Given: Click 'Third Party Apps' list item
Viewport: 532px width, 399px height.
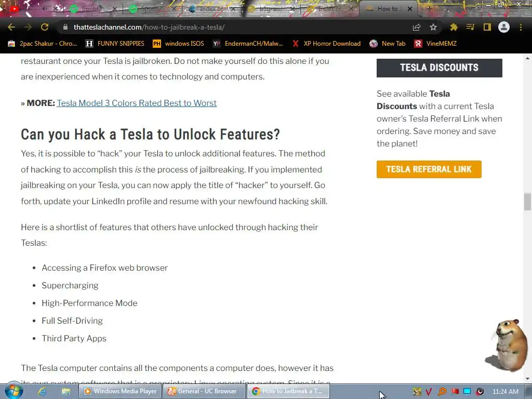Looking at the screenshot, I should point(74,338).
